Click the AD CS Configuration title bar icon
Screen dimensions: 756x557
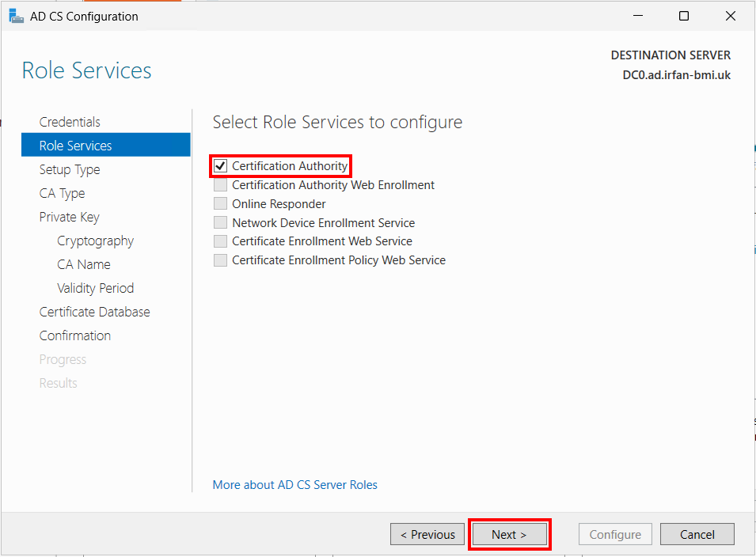click(16, 16)
